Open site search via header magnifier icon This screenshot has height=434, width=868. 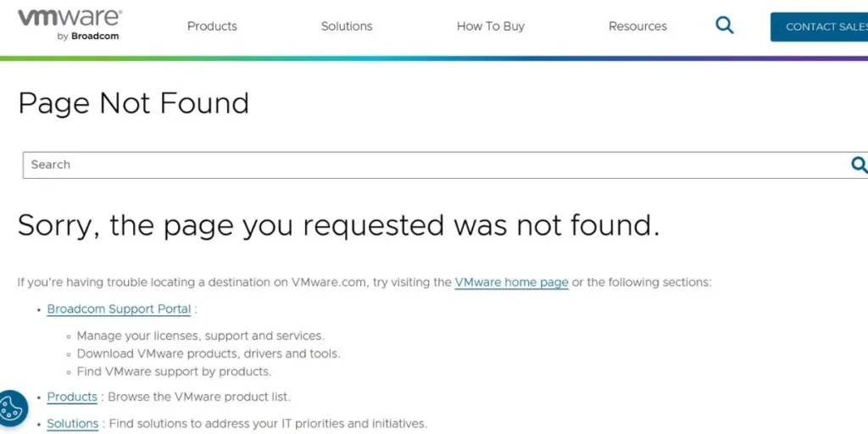point(725,25)
